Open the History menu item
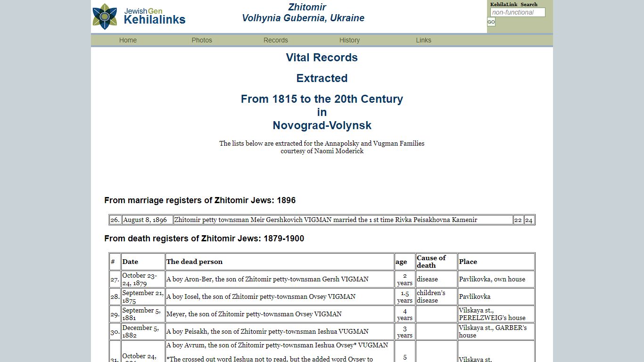Screen dimensions: 644x362 [x=349, y=40]
